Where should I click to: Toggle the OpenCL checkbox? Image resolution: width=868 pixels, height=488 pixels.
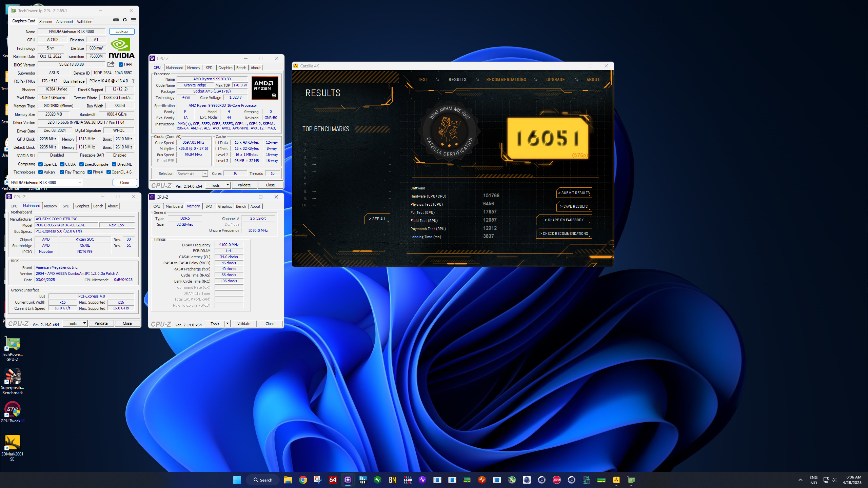click(41, 164)
